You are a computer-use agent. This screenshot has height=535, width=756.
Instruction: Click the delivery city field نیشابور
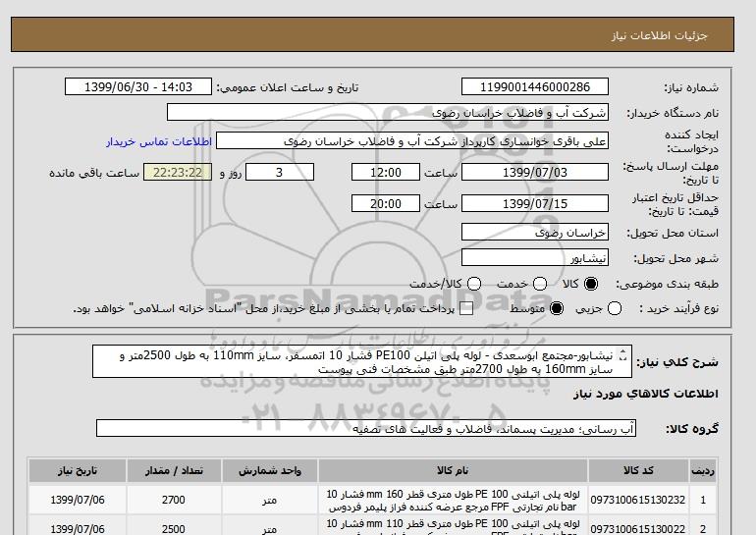535,258
